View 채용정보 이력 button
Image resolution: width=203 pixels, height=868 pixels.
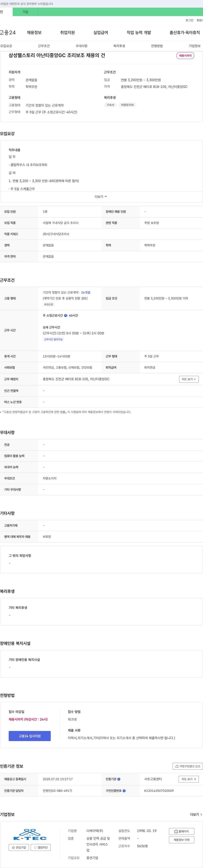coord(181,840)
